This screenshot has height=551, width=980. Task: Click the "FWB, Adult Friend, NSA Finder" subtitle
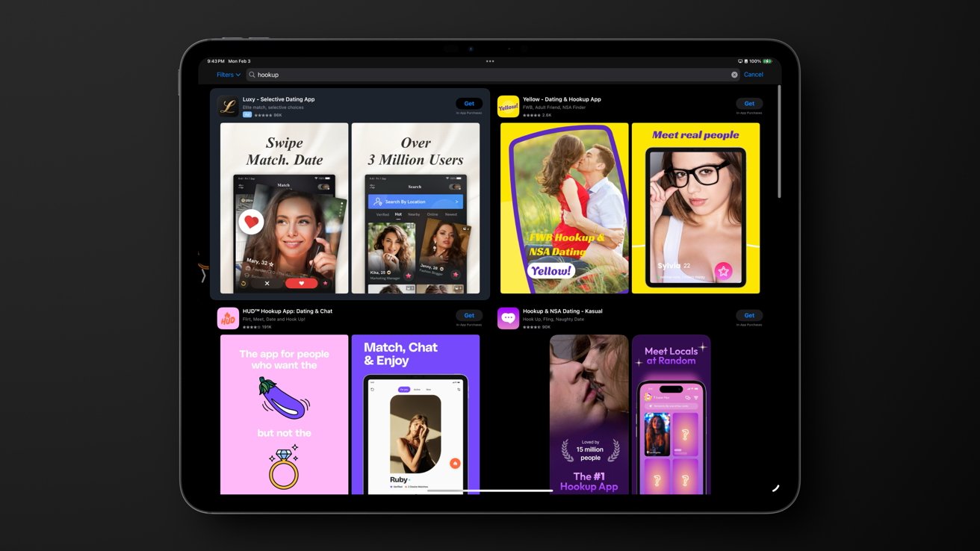coord(554,108)
